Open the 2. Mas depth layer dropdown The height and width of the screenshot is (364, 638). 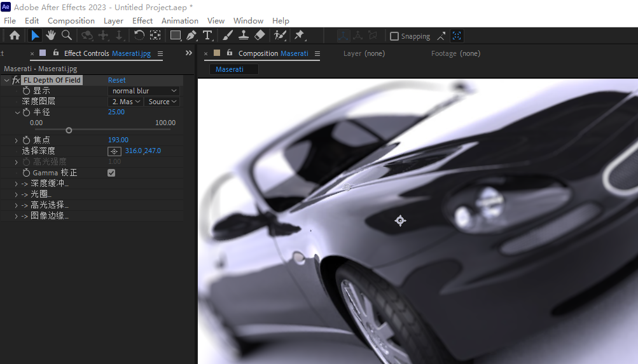(x=125, y=102)
